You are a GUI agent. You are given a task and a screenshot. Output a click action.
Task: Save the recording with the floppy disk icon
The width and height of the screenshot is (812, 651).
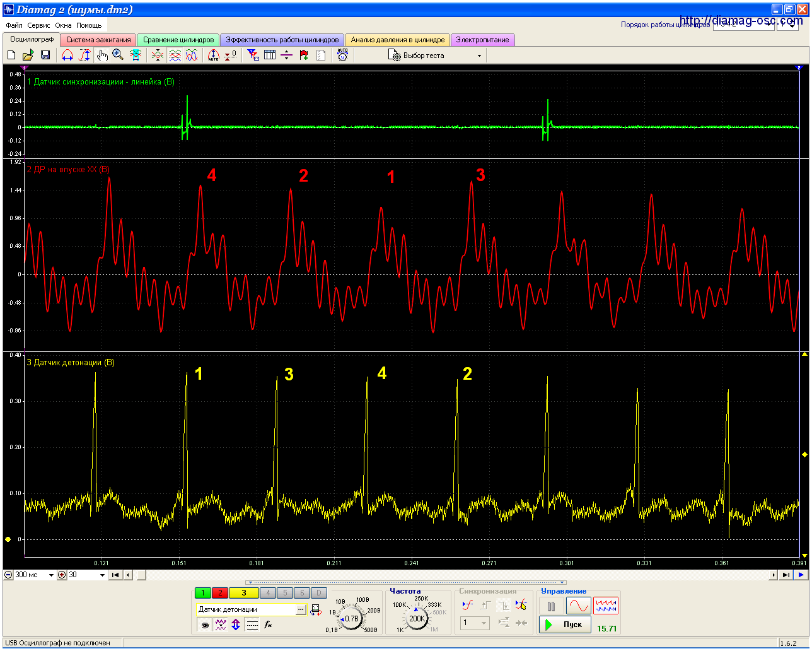[45, 56]
